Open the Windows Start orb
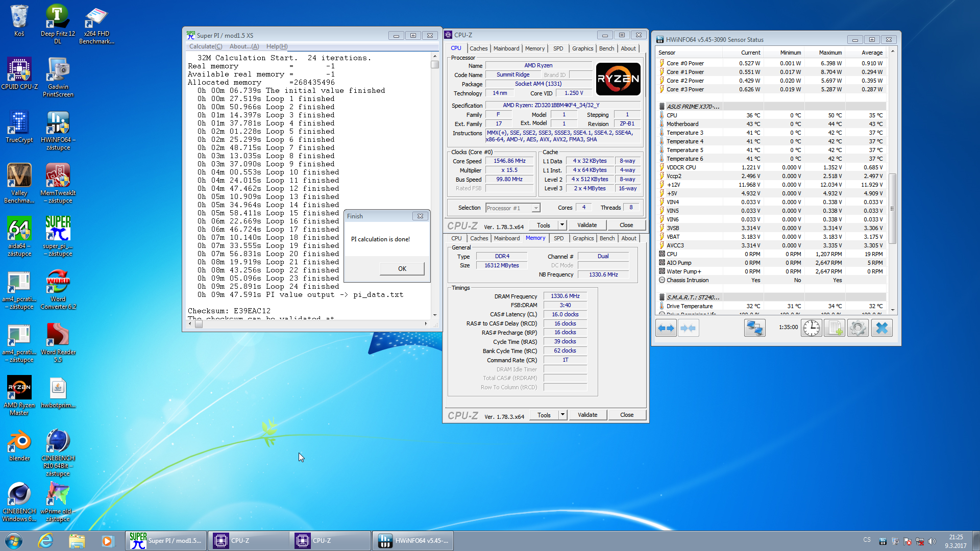 14,541
